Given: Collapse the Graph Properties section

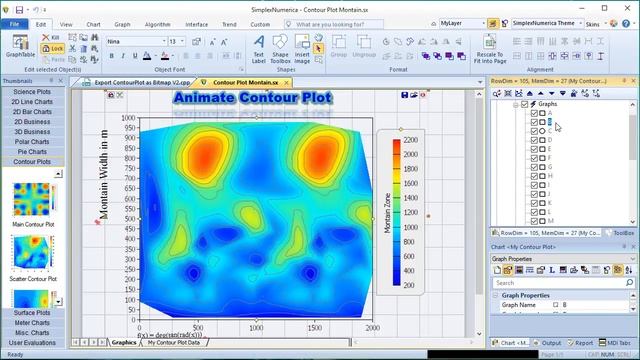Looking at the screenshot, I should click(x=496, y=295).
